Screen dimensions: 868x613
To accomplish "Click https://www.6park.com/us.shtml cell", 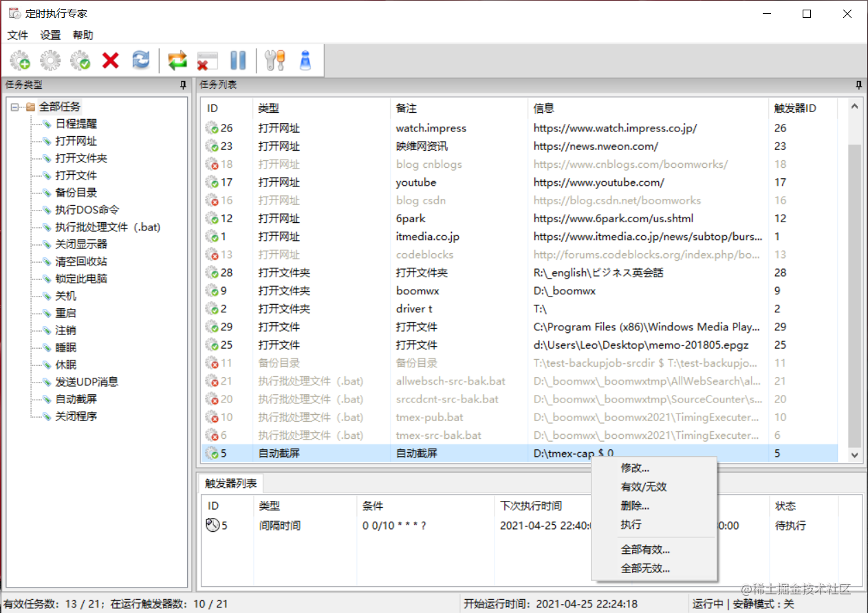I will [614, 218].
